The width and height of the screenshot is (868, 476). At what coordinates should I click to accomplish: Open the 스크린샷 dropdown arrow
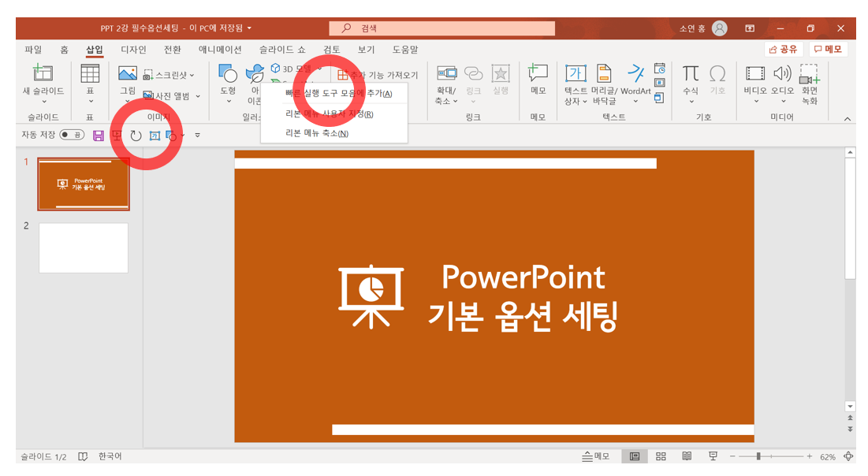click(192, 76)
